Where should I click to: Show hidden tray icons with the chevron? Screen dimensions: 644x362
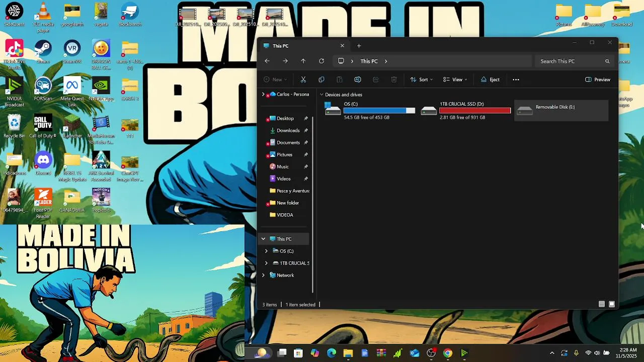tap(552, 353)
